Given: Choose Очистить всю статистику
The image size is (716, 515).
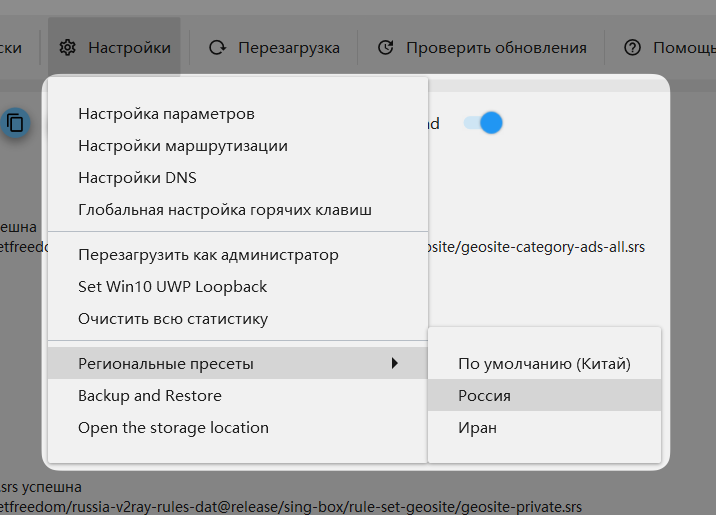Looking at the screenshot, I should 173,319.
